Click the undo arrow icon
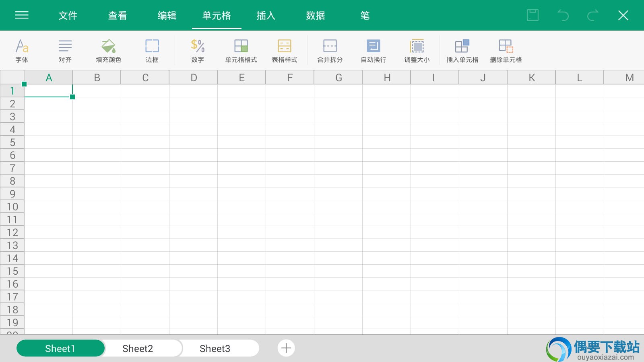The image size is (644, 362). tap(563, 15)
